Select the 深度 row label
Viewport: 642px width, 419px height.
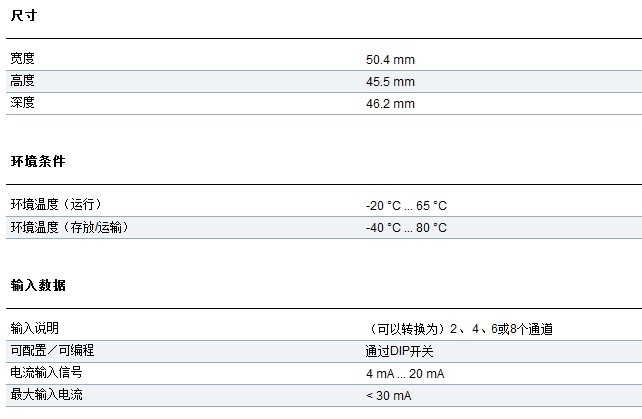tap(23, 103)
